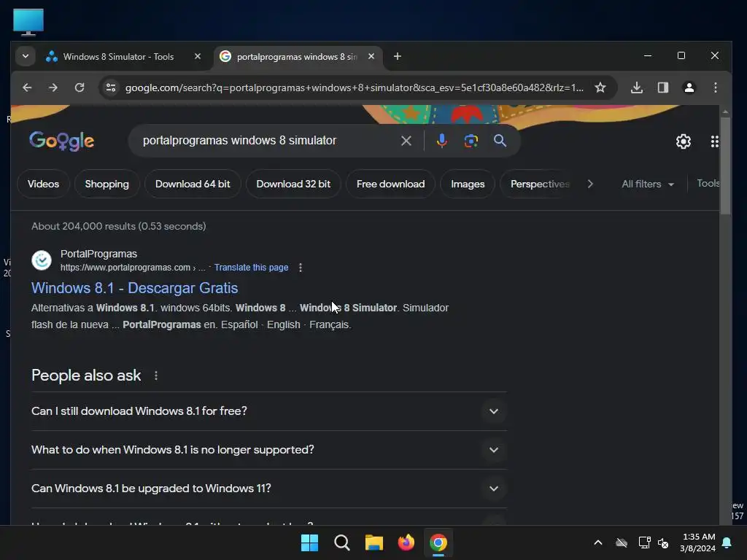Open People also ask options menu
The height and width of the screenshot is (560, 747).
(x=156, y=376)
